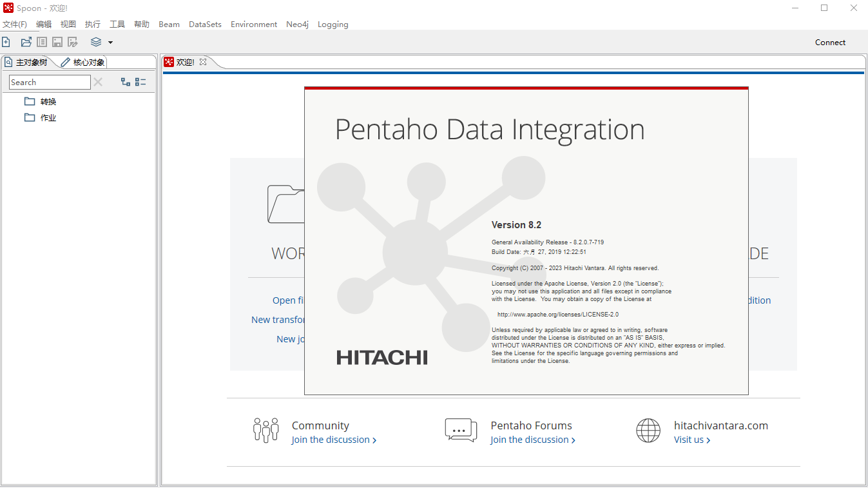Click the hitachivantara.com globe icon
The height and width of the screenshot is (488, 868).
648,430
